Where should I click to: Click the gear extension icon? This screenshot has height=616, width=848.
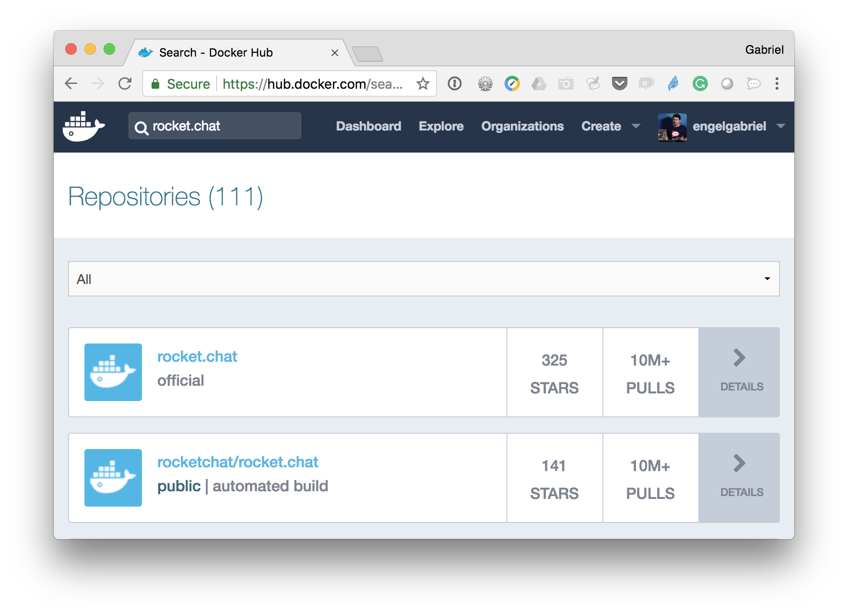485,84
